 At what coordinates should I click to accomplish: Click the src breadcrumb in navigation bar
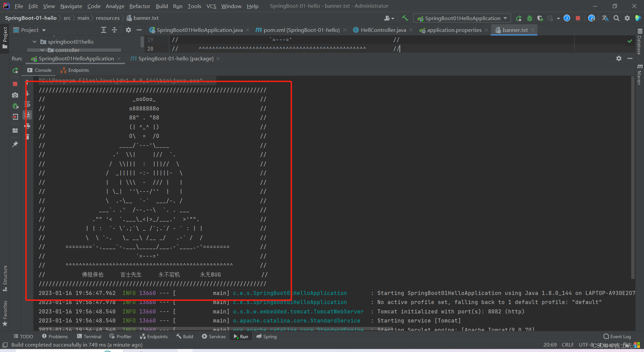pyautogui.click(x=67, y=18)
